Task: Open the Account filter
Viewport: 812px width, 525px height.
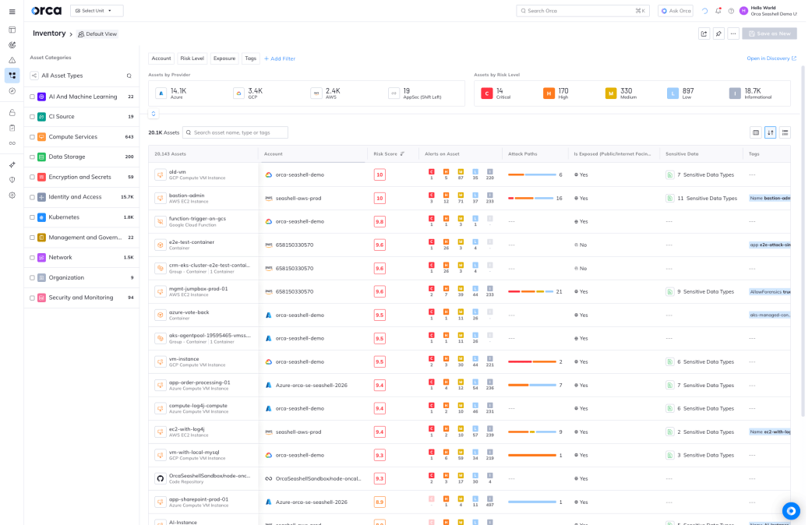Action: point(161,58)
